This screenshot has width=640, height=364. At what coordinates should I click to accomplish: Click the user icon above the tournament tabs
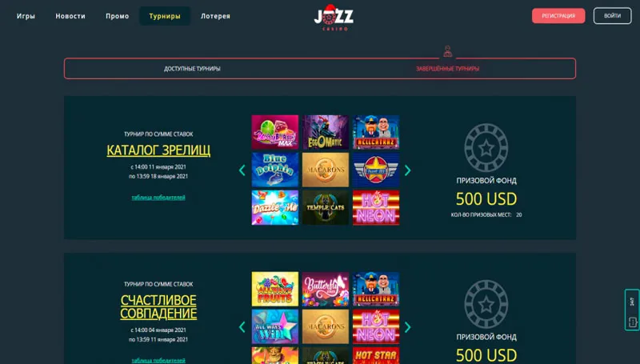click(448, 51)
